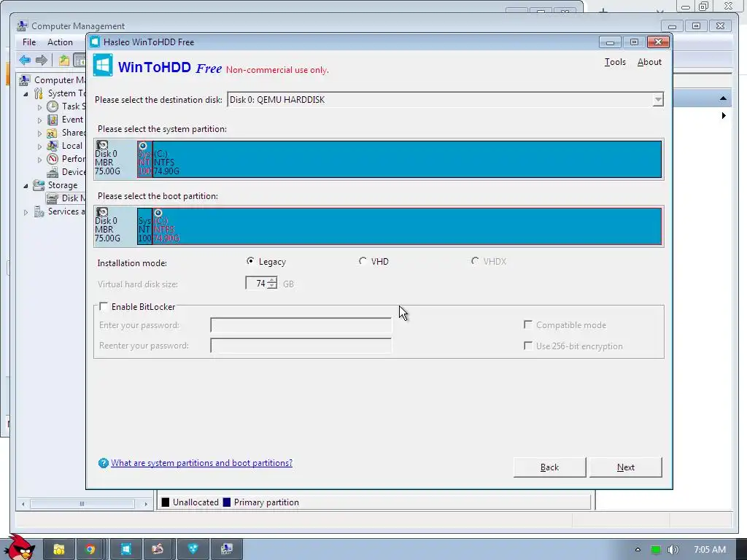
Task: Click the blue shield taskbar icon
Action: click(x=193, y=550)
